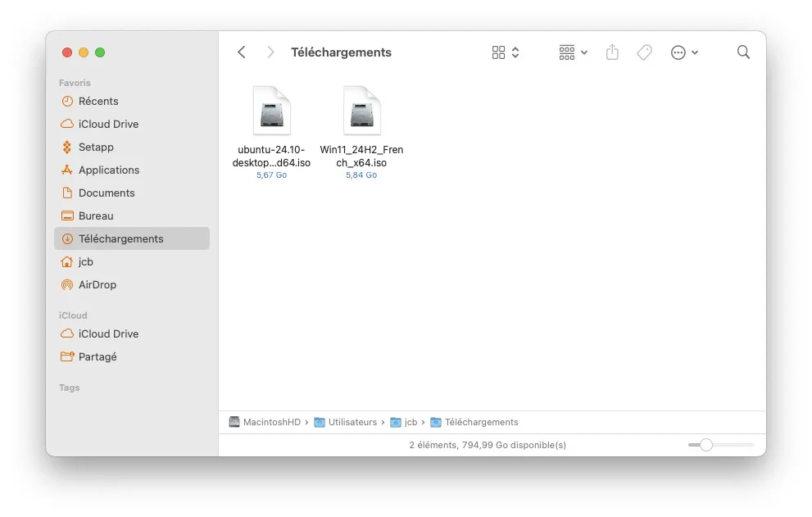812x517 pixels.
Task: Open Setapp from the sidebar
Action: 92,147
